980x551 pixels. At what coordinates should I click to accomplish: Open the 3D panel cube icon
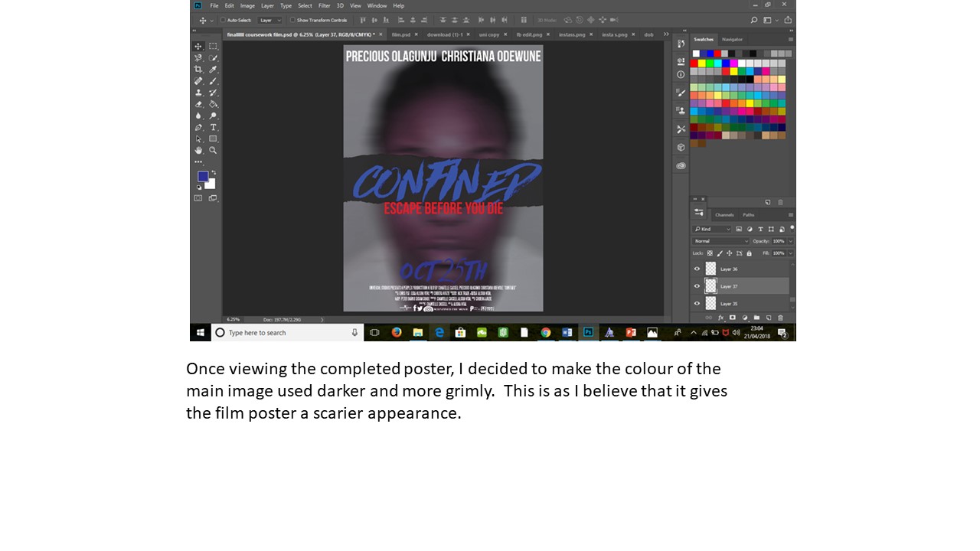pyautogui.click(x=681, y=147)
